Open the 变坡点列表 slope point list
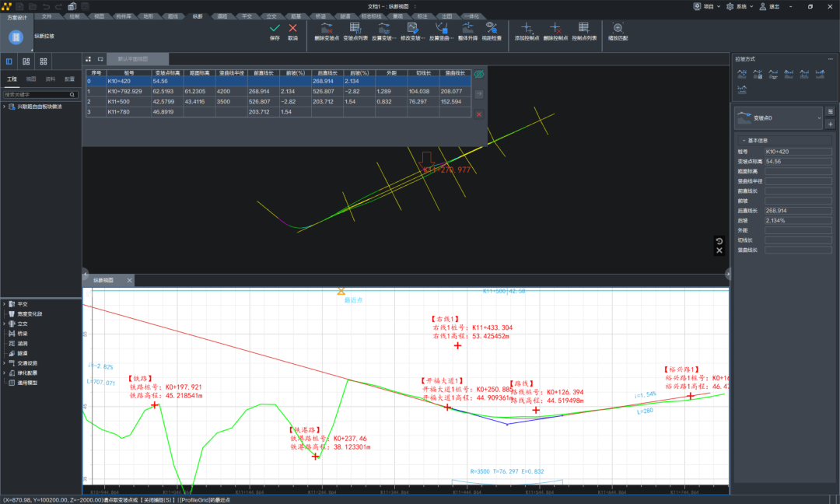Image resolution: width=840 pixels, height=504 pixels. pyautogui.click(x=355, y=31)
